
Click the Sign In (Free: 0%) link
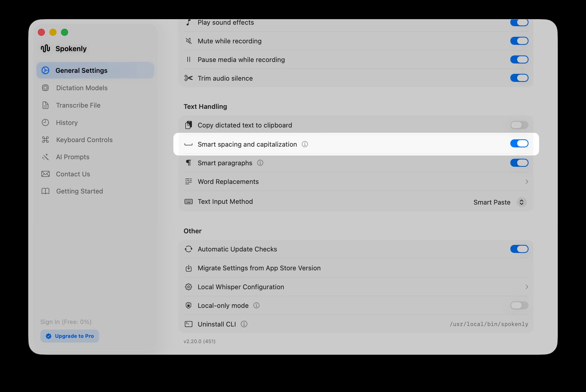(x=66, y=322)
